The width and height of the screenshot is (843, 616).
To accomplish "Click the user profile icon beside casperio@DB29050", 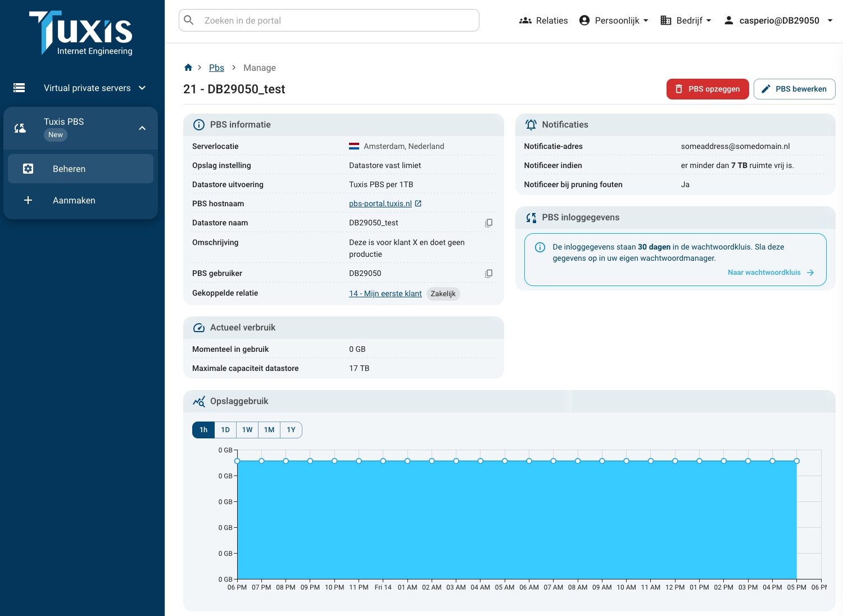I will coord(729,20).
